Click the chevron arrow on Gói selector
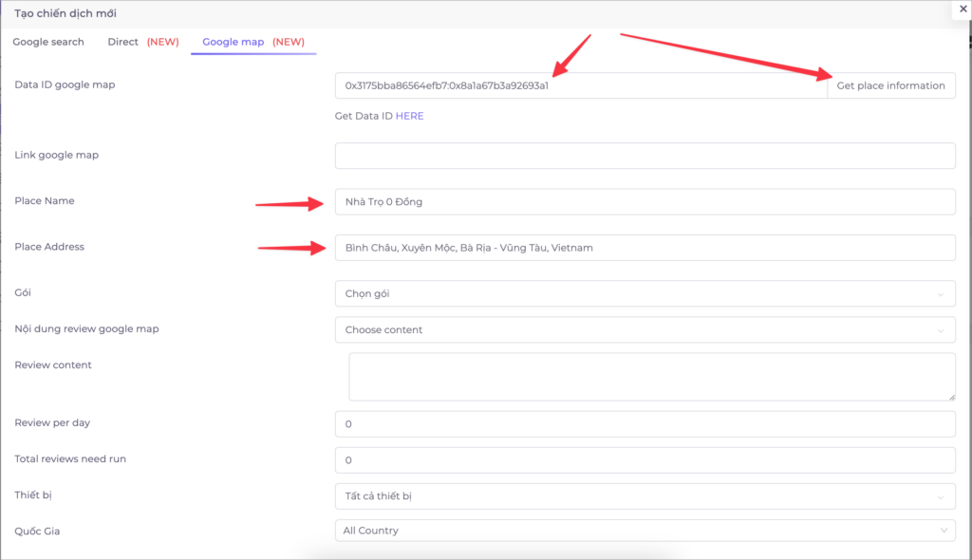Image resolution: width=972 pixels, height=560 pixels. click(941, 294)
